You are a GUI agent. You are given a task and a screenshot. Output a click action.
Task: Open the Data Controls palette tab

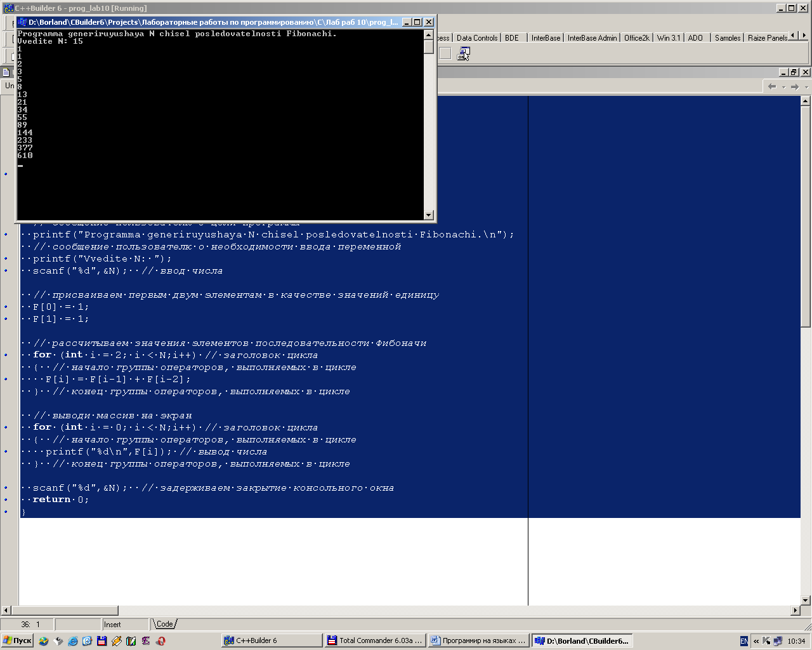(x=477, y=38)
